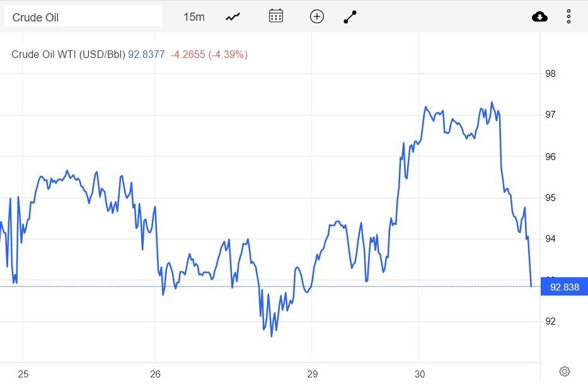Click the 92.838 current price tag
Image resolution: width=588 pixels, height=385 pixels.
564,287
